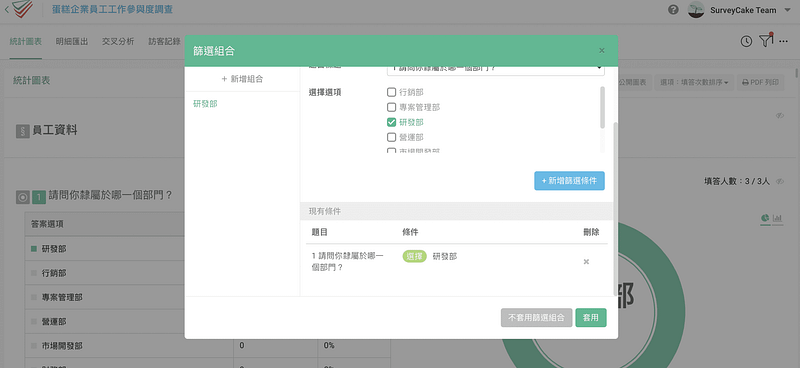Open the clock history icon
This screenshot has height=368, width=800.
(746, 42)
